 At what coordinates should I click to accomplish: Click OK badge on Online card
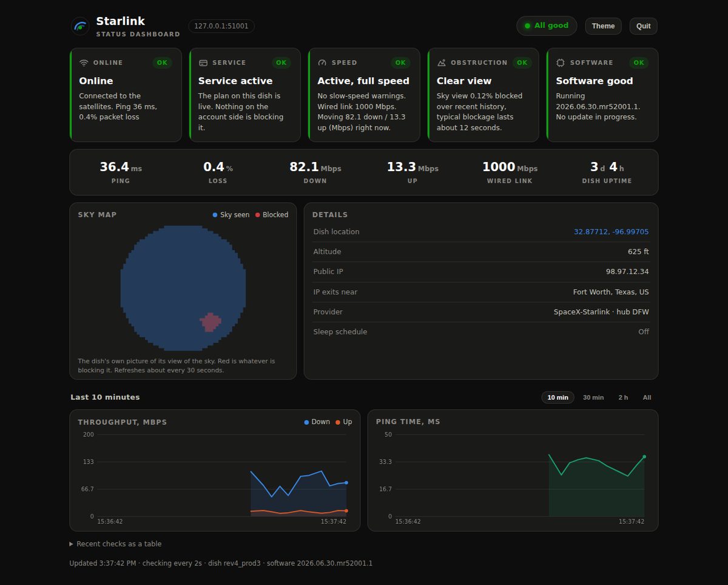[162, 63]
